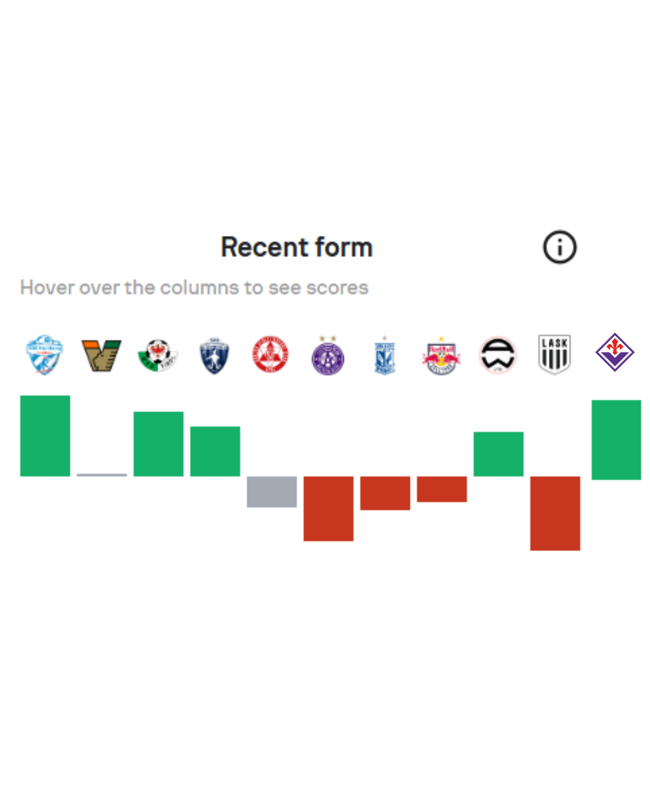Select the soccer ball crest logo
The width and height of the screenshot is (650, 812).
click(x=158, y=355)
